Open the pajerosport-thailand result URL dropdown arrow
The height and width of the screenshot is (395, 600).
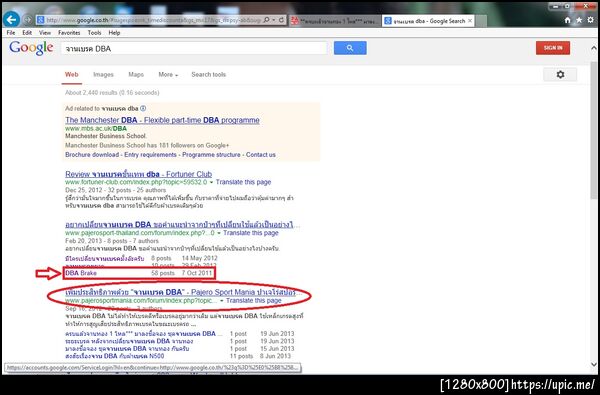pyautogui.click(x=219, y=233)
